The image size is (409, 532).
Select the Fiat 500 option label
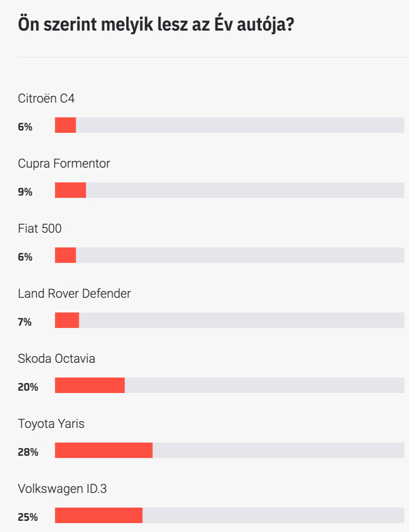coord(40,228)
